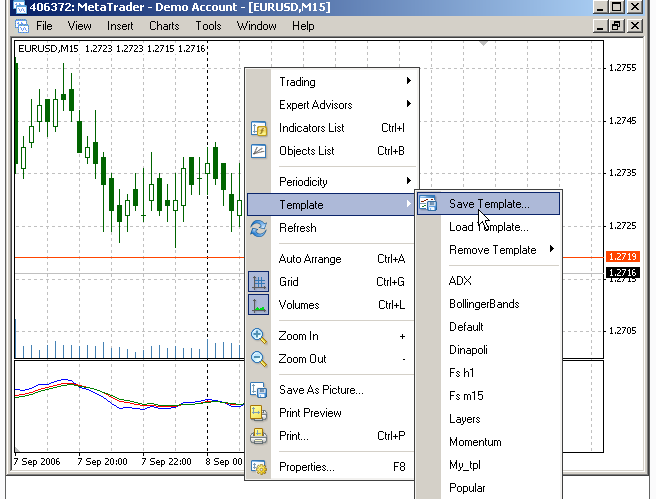Screen dimensions: 656x499
Task: Click the black 1.2716 price label
Action: (623, 273)
